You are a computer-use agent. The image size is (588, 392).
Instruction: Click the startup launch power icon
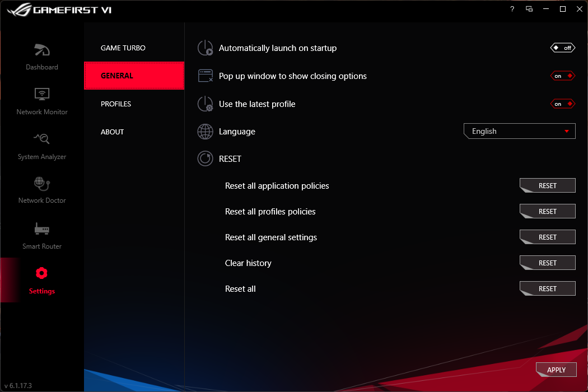(x=205, y=48)
